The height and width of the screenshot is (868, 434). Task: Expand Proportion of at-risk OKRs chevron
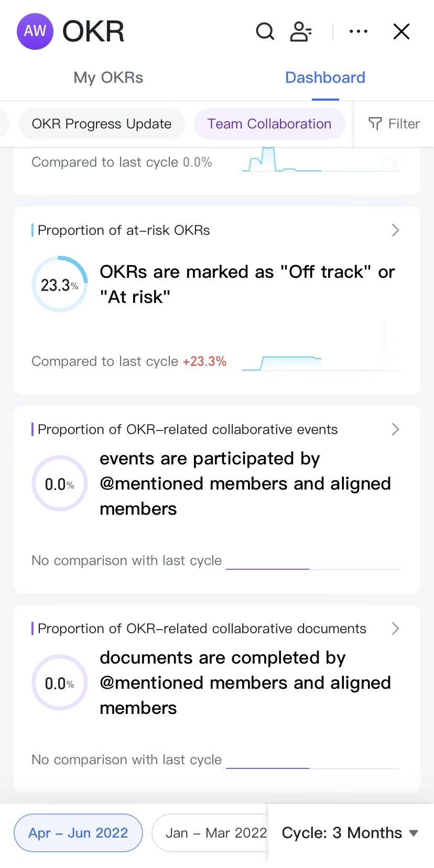[395, 230]
